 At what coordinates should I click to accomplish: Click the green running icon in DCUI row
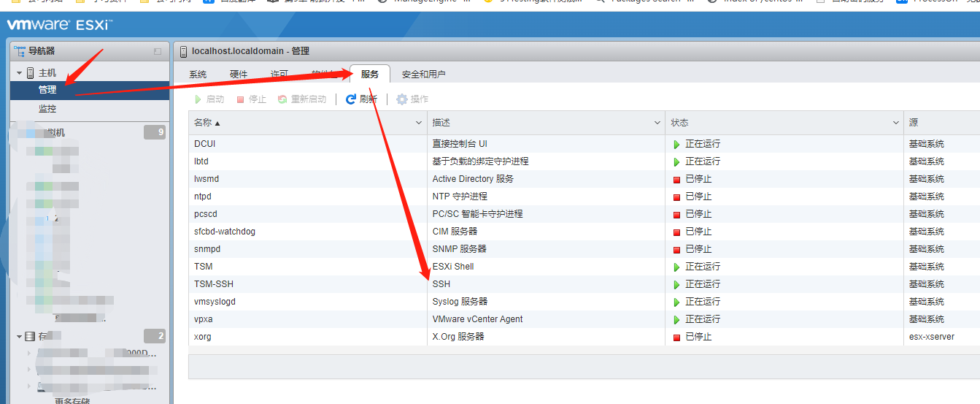676,145
